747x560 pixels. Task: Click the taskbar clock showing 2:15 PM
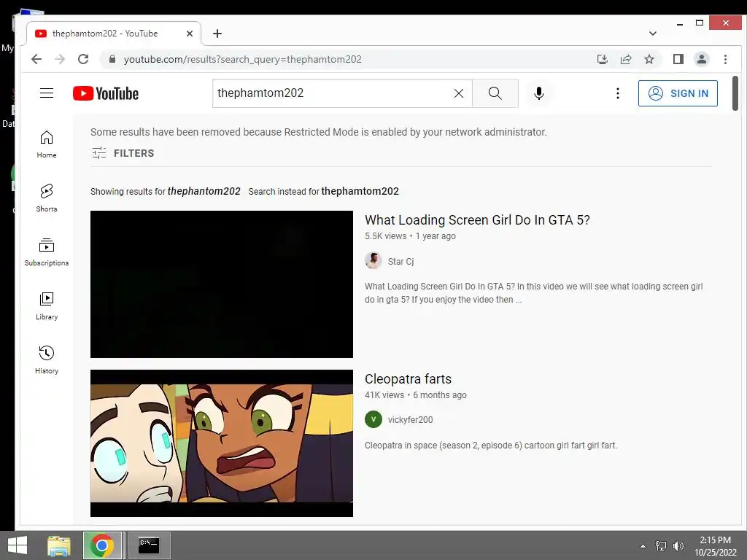pyautogui.click(x=715, y=546)
